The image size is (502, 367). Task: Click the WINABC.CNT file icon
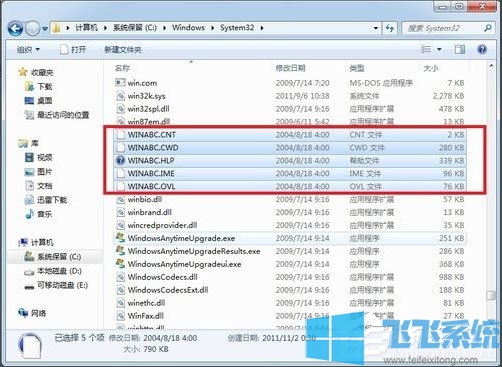[120, 135]
